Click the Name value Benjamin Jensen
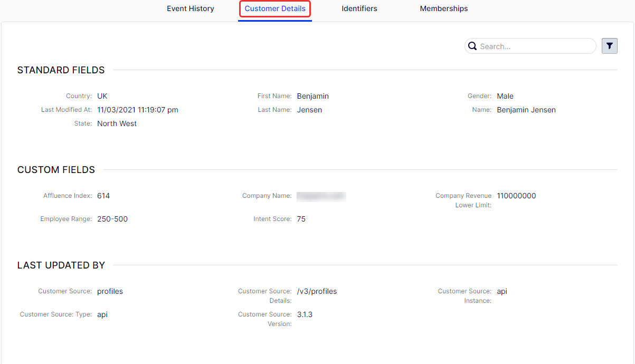Viewport: 635px width, 364px height. click(526, 110)
